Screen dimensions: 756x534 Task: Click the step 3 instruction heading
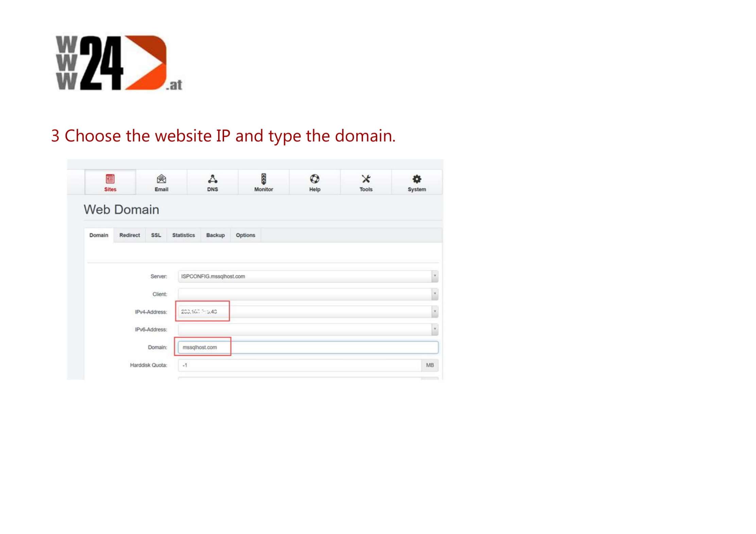point(223,136)
